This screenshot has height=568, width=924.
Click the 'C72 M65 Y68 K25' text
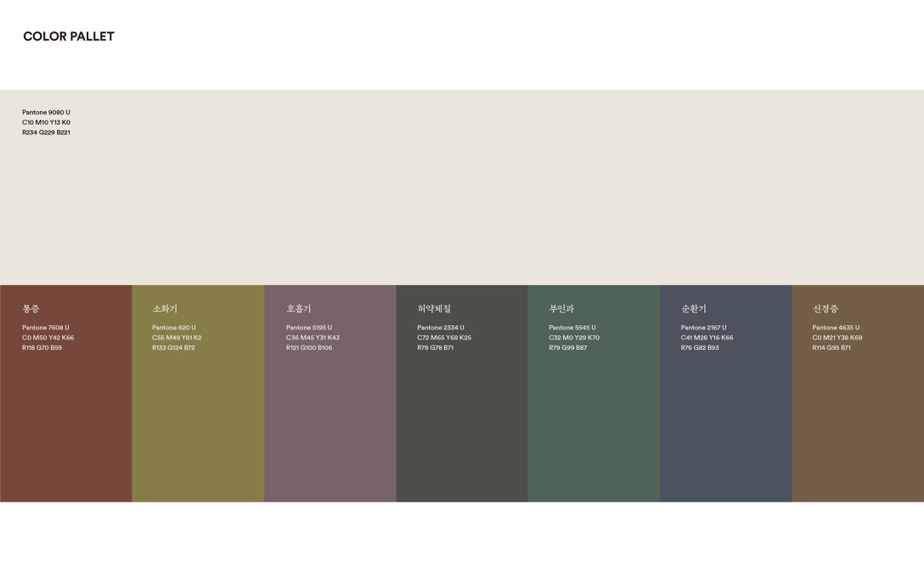[444, 338]
